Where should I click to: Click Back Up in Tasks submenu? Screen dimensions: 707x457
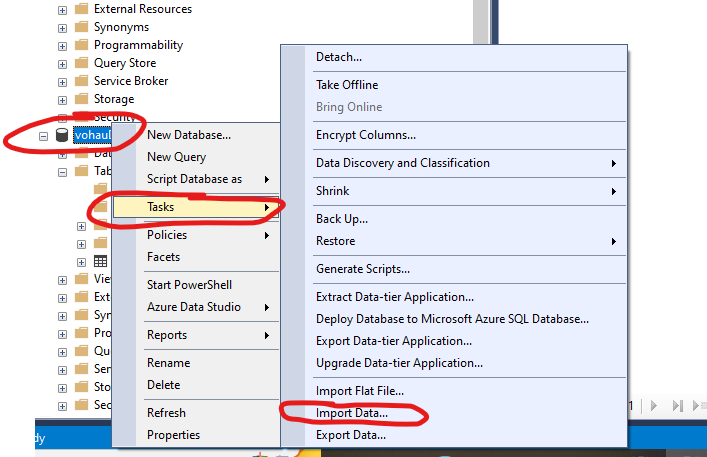point(341,219)
